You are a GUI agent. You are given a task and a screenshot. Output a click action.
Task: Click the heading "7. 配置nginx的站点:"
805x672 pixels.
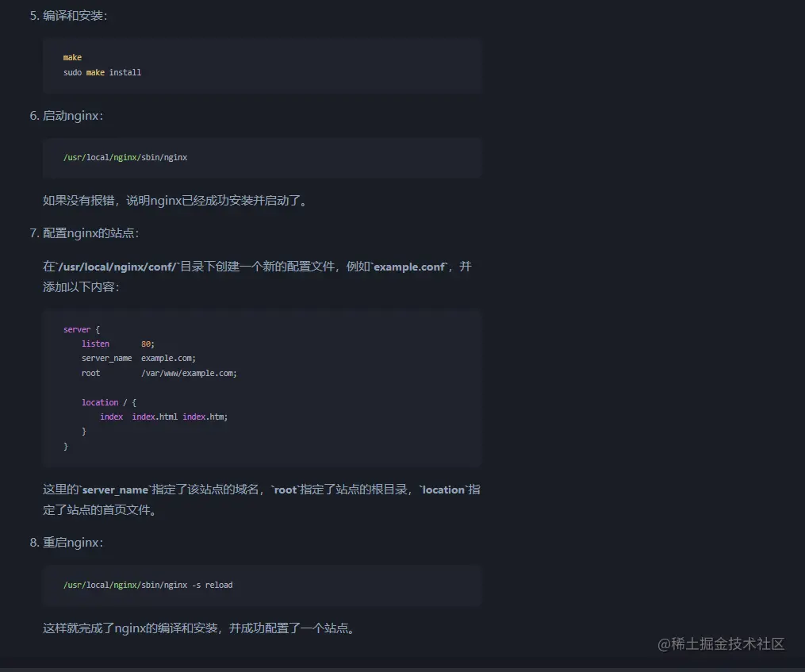click(x=84, y=233)
